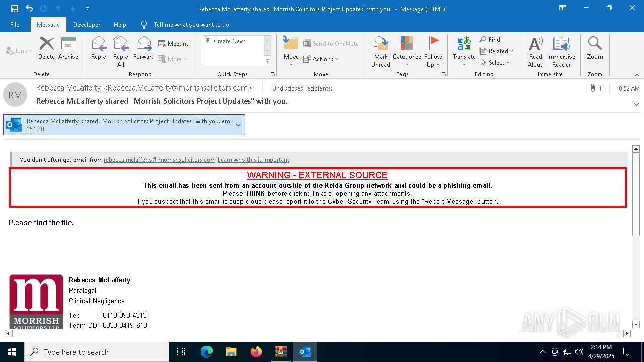Click the taskbar search box
The image size is (644, 362).
click(97, 352)
